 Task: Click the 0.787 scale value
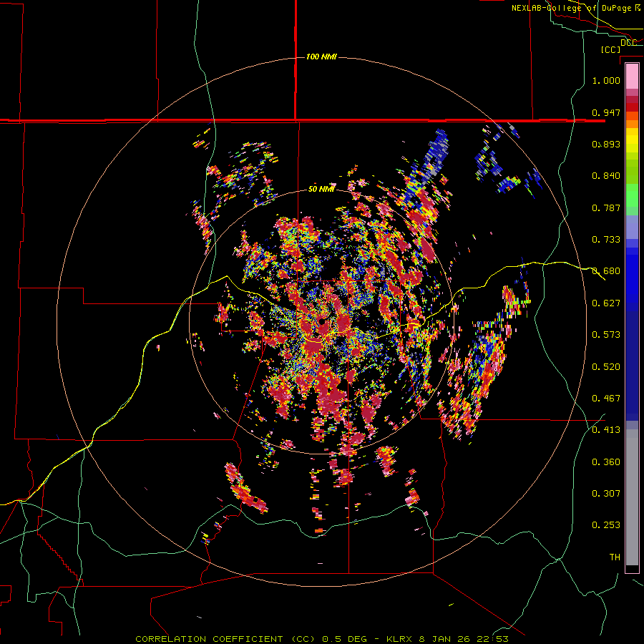(x=606, y=208)
